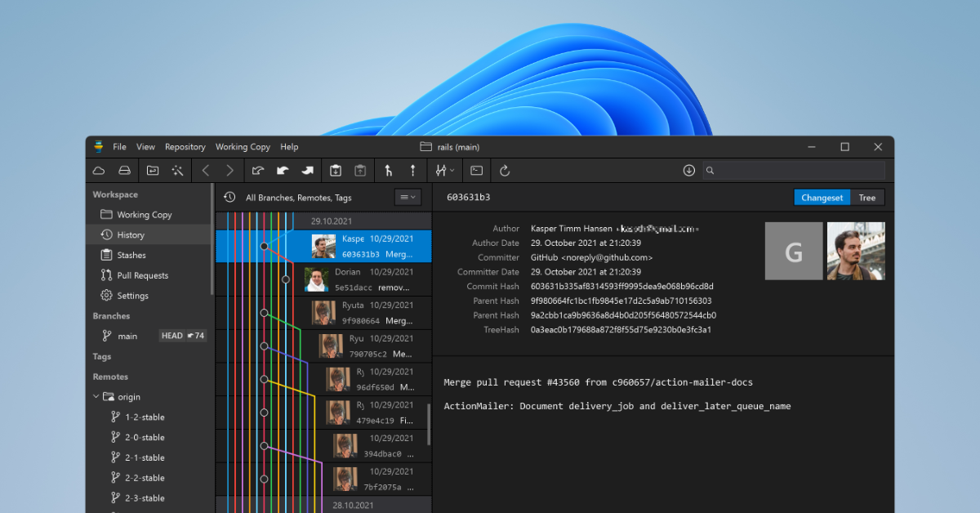Click the download arrow icon near search

click(688, 170)
